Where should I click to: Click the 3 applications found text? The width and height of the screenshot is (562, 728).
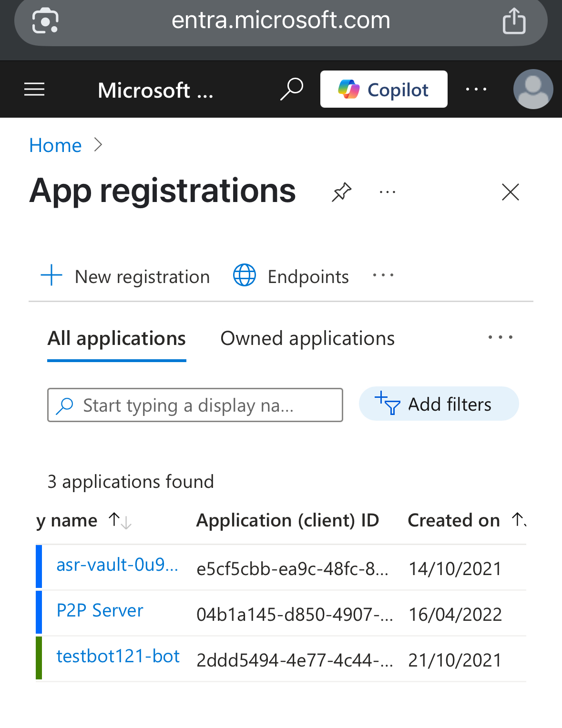(x=131, y=482)
